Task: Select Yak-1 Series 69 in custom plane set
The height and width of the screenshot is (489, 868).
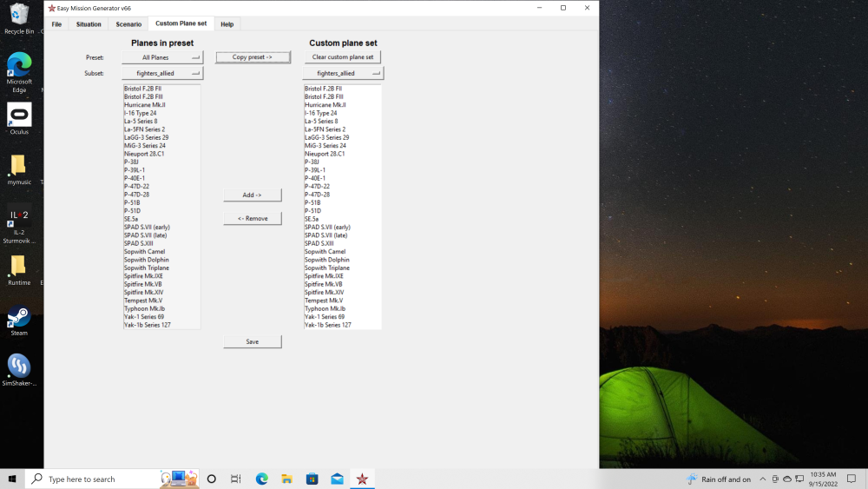Action: (x=325, y=317)
